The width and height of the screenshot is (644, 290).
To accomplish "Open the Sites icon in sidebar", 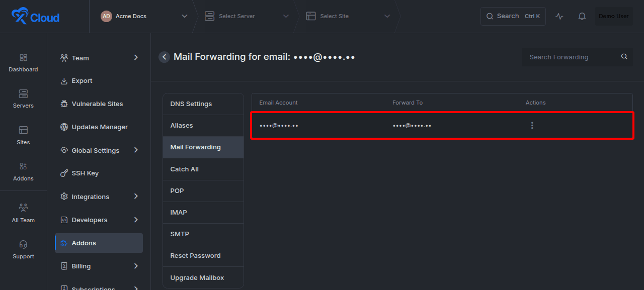I will point(23,130).
